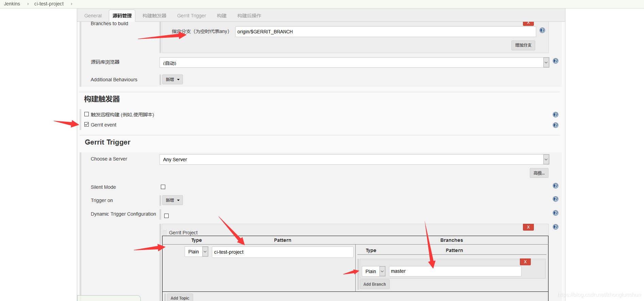Open the 构建后操作 tab
This screenshot has width=644, height=301.
(249, 16)
